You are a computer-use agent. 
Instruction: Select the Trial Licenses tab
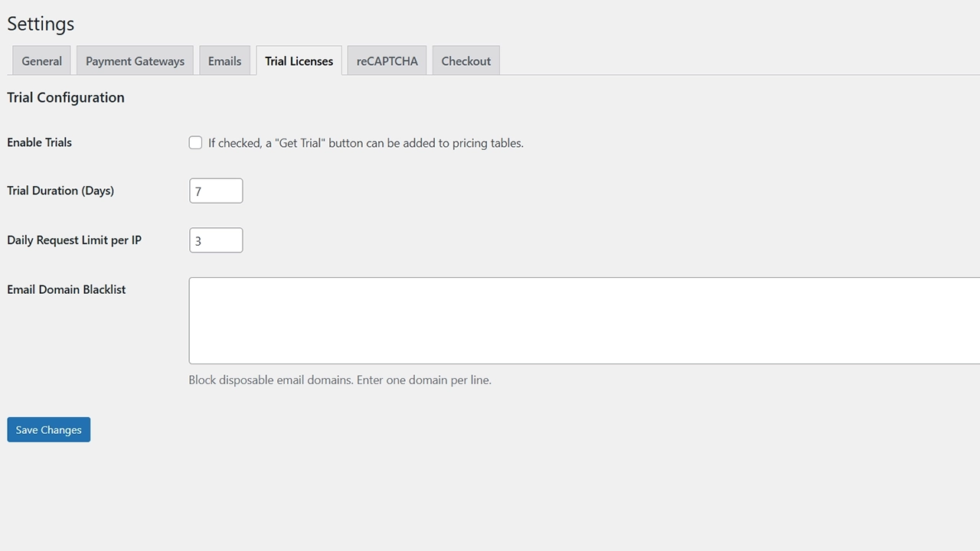[x=299, y=61]
